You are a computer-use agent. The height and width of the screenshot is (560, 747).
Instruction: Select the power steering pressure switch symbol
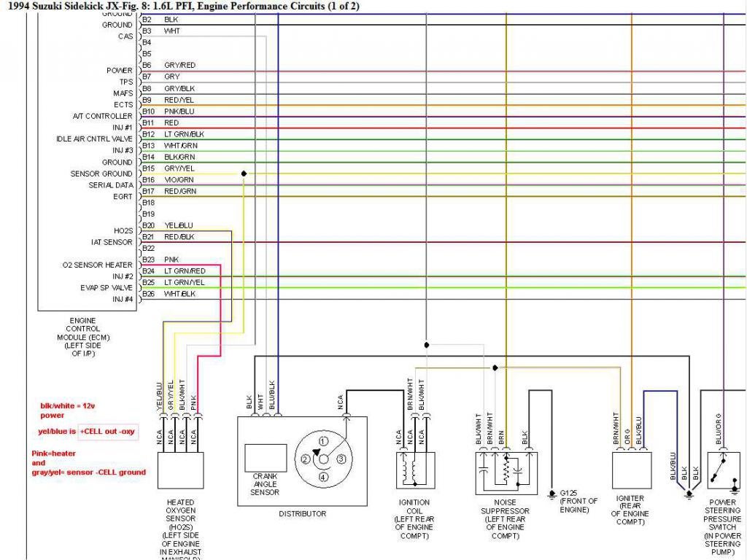tap(725, 470)
